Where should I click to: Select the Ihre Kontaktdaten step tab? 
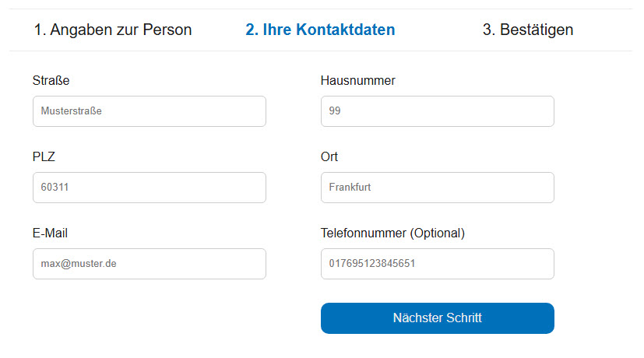point(320,30)
